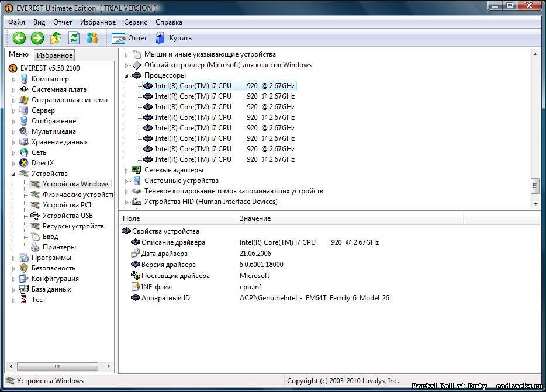Open the Отчёт menu in menu bar
Viewport: 546px width, 392px height.
[63, 22]
